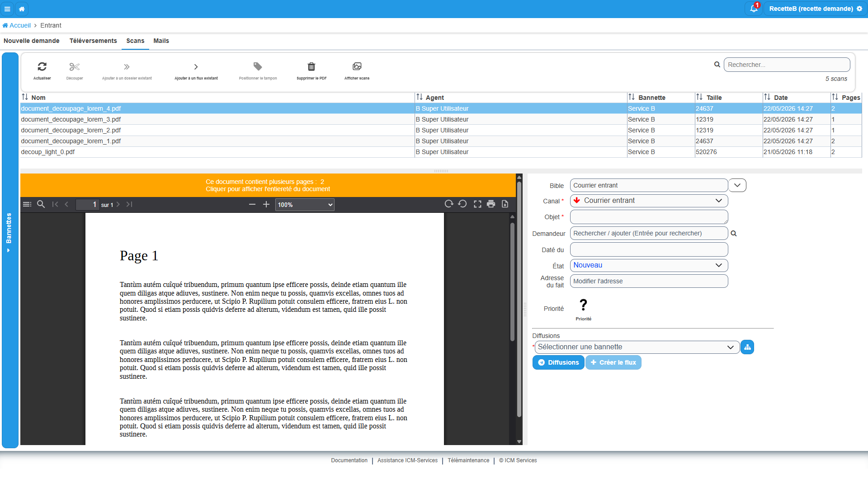Click the Objet text field
868x488 pixels.
coord(649,217)
